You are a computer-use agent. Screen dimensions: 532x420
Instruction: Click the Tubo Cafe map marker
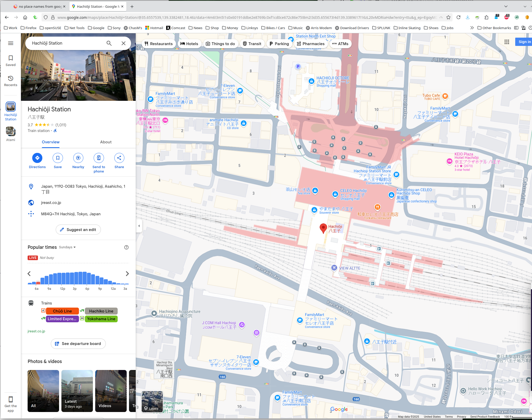coord(445,96)
